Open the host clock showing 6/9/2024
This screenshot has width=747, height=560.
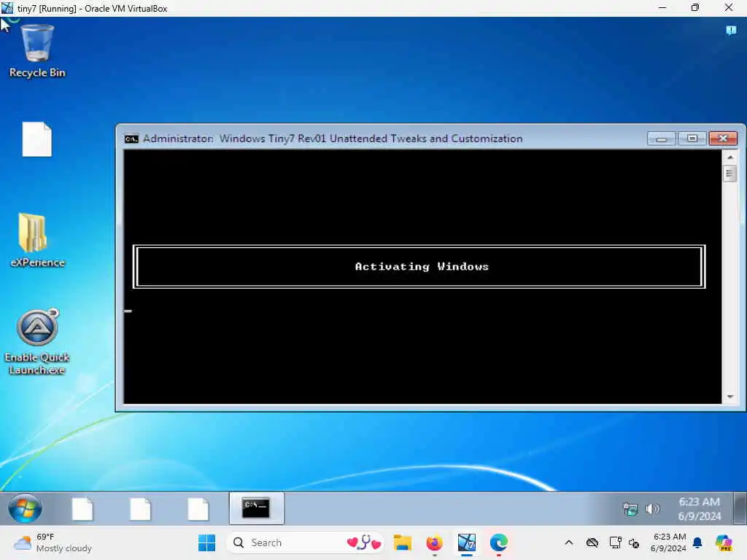pyautogui.click(x=669, y=542)
